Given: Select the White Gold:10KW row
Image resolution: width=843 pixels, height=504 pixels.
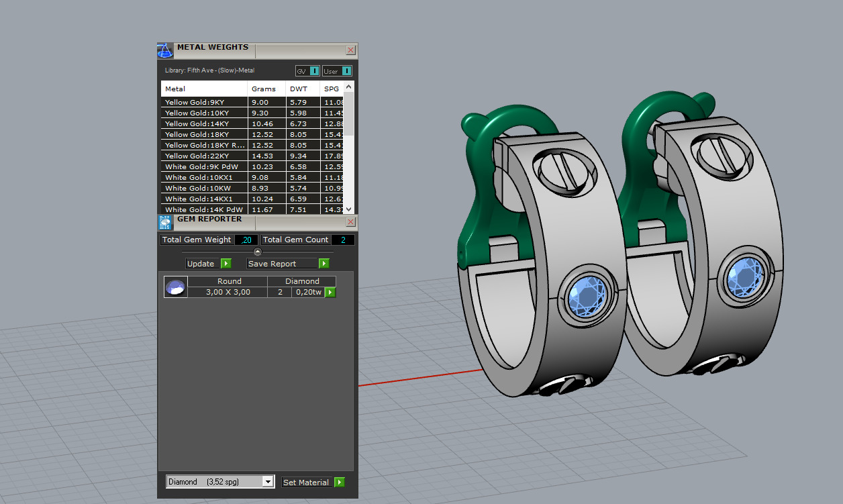Looking at the screenshot, I should [x=253, y=188].
